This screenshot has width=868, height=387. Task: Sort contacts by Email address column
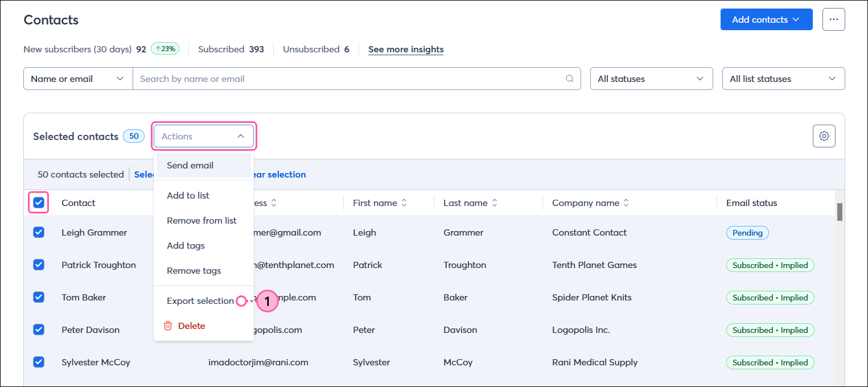point(273,203)
